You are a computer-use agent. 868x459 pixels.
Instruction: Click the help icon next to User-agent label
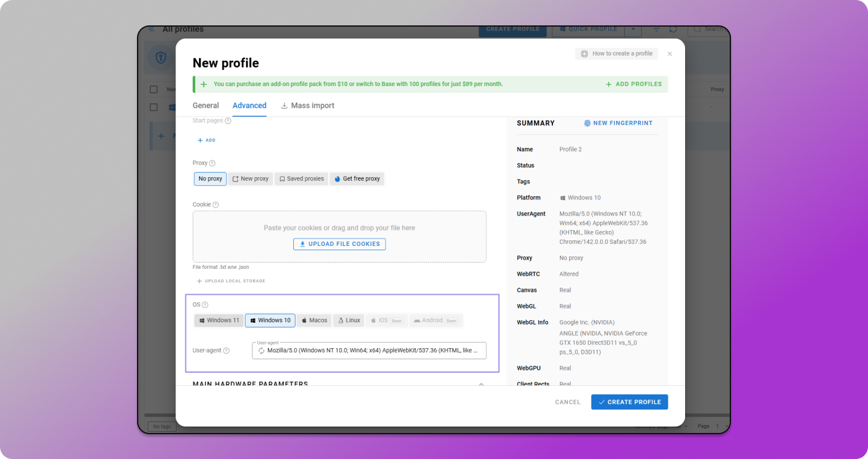[x=226, y=351]
